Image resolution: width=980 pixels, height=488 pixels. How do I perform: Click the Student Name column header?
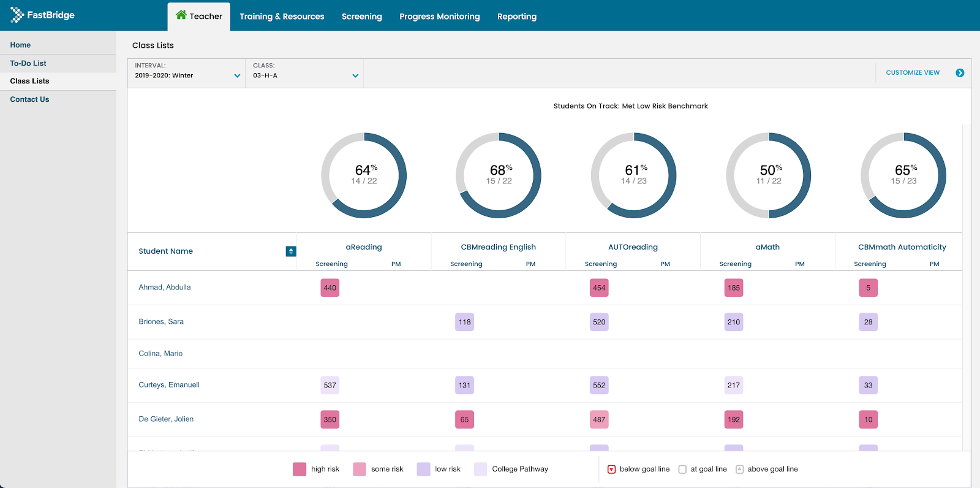pos(165,251)
